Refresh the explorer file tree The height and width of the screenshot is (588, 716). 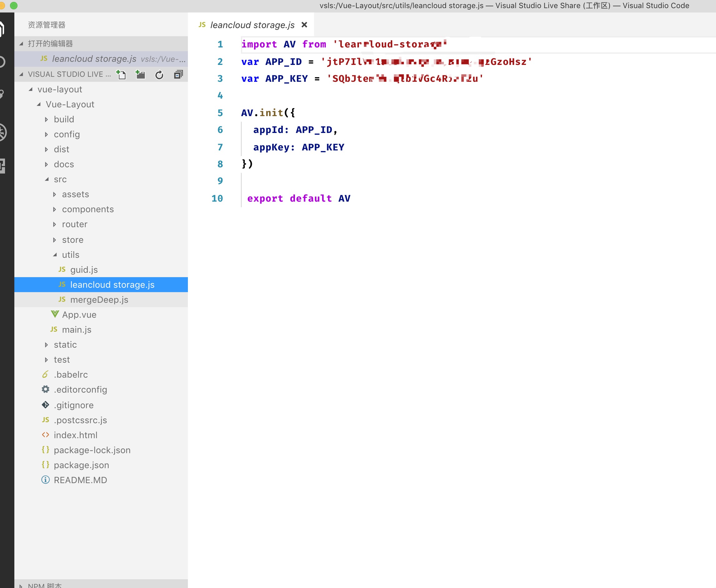[159, 75]
